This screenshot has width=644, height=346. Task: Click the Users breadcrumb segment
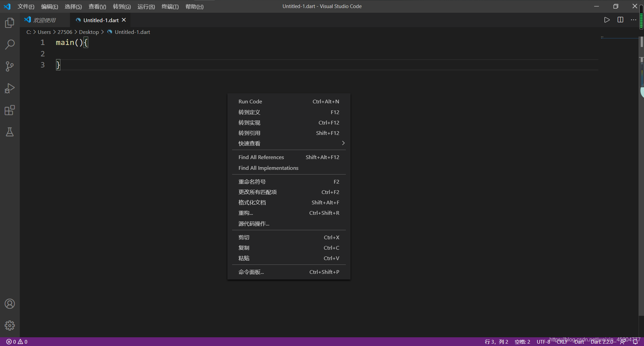tap(44, 32)
